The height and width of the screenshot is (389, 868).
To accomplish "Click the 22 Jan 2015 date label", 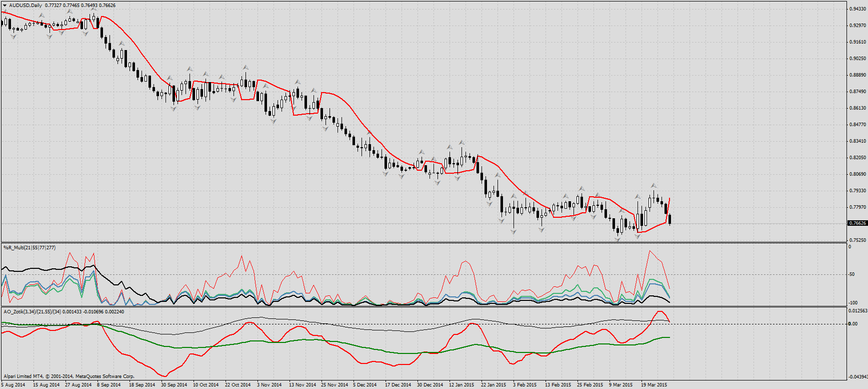I will coord(493,385).
